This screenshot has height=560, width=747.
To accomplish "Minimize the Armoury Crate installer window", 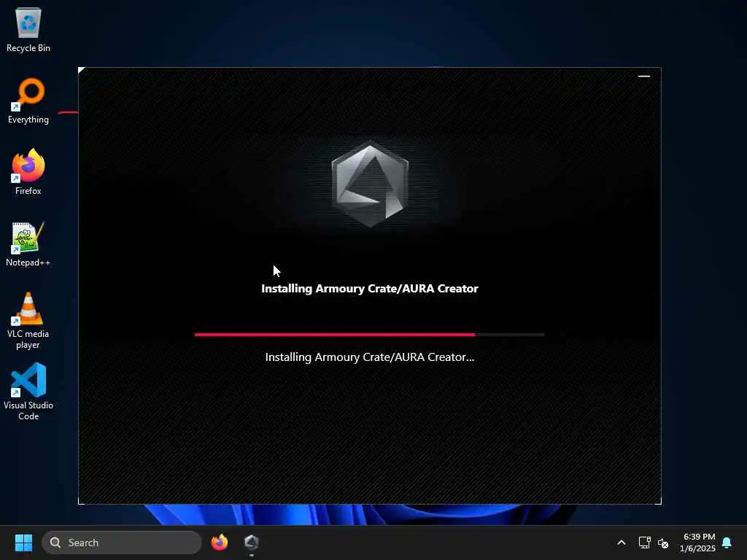I will pyautogui.click(x=643, y=76).
